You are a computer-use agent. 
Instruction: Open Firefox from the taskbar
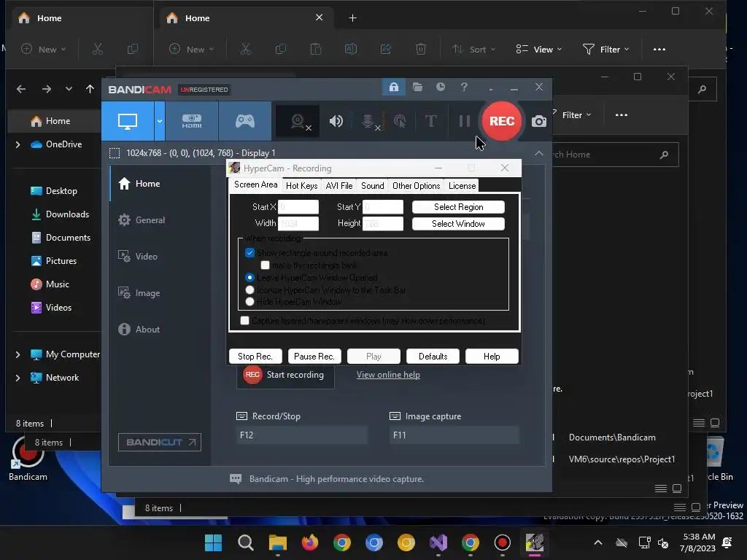[x=309, y=542]
